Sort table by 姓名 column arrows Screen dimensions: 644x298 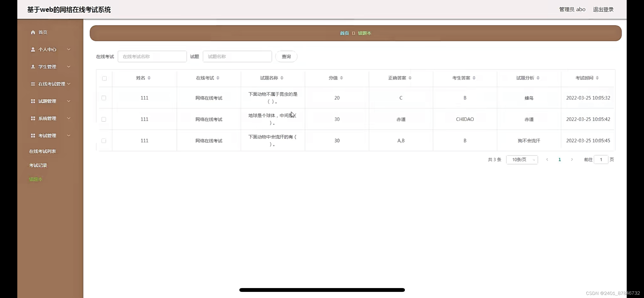[149, 78]
